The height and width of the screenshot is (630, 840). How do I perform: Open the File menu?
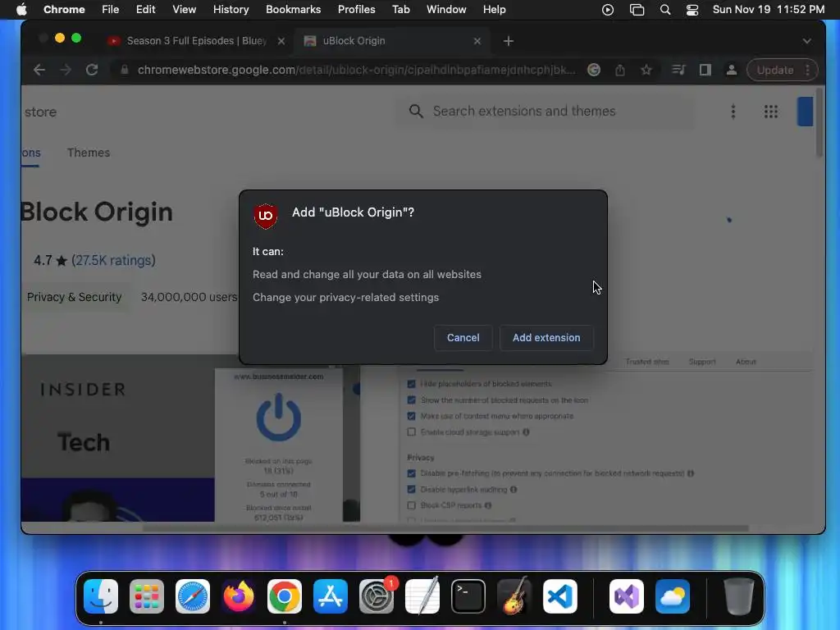pos(110,10)
